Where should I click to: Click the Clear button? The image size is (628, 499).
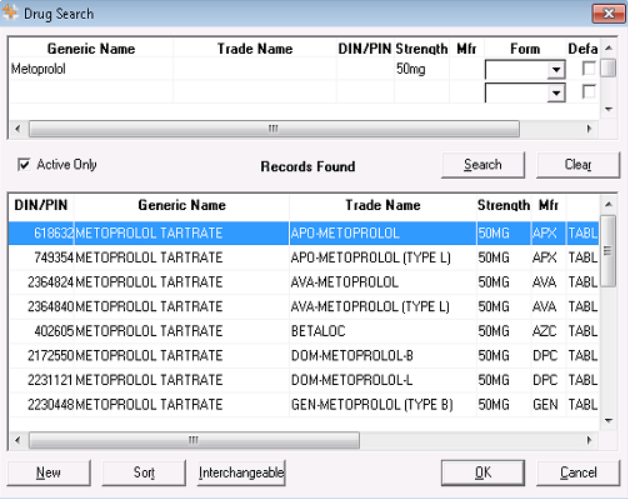pos(578,165)
